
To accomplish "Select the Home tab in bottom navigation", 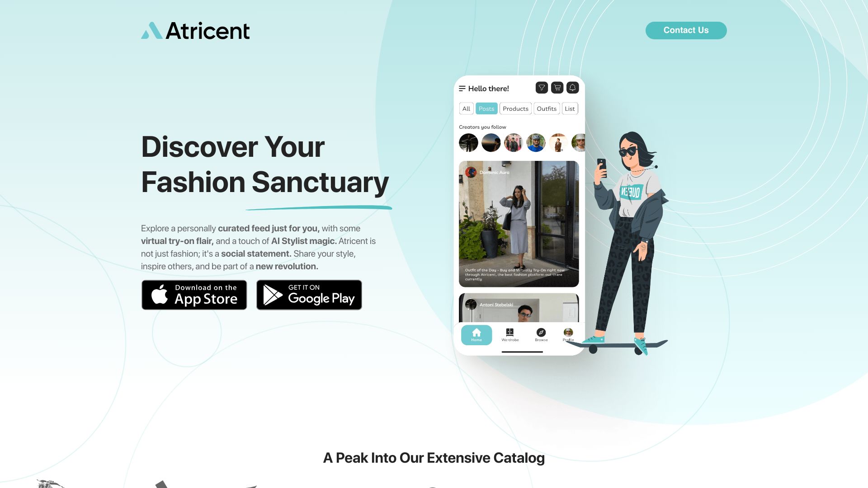I will coord(476,335).
